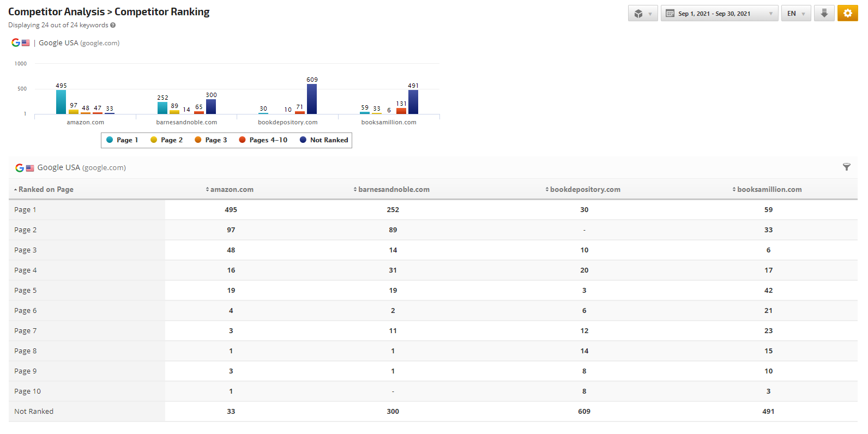Open the cube icon dropdown menu

point(643,14)
